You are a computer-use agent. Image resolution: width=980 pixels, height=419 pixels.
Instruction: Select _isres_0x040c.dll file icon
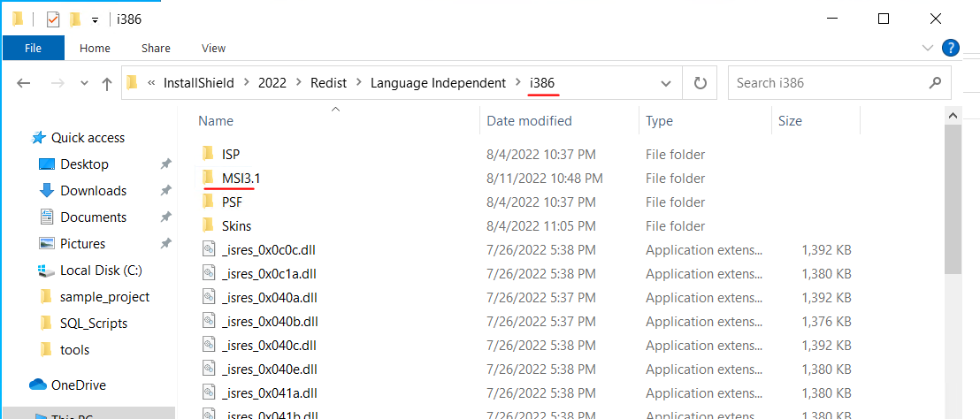tap(209, 345)
